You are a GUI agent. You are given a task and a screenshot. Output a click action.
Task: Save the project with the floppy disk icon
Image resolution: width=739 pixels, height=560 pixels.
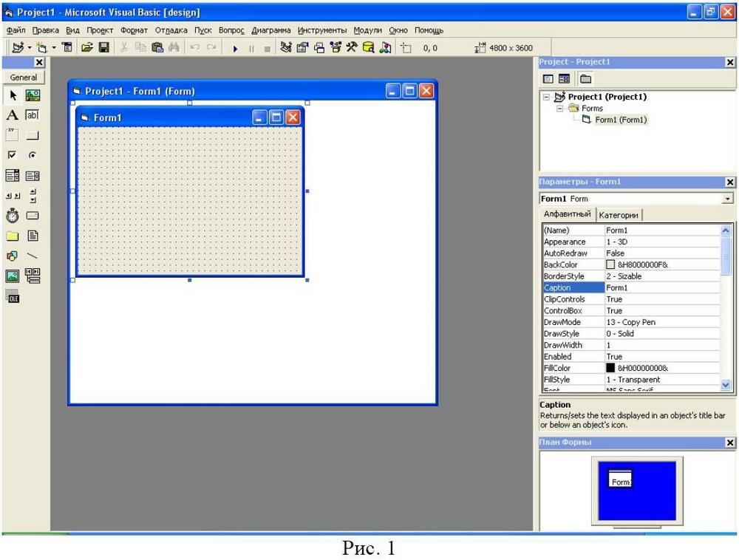point(103,47)
